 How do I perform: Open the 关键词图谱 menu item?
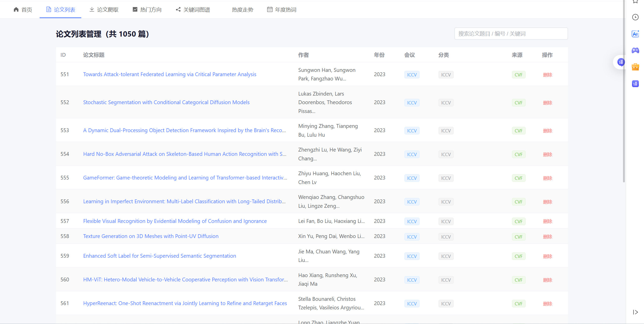[193, 10]
